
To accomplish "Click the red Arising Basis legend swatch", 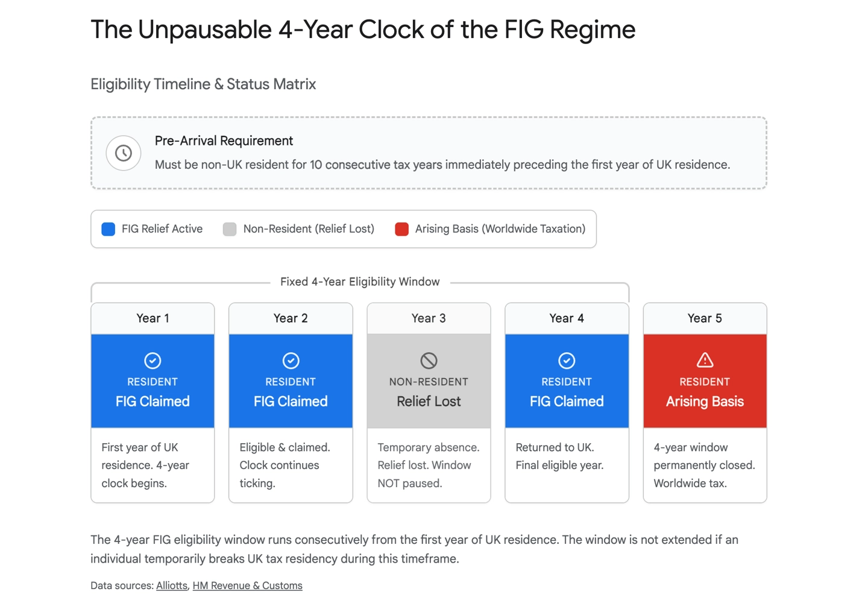I will click(401, 229).
